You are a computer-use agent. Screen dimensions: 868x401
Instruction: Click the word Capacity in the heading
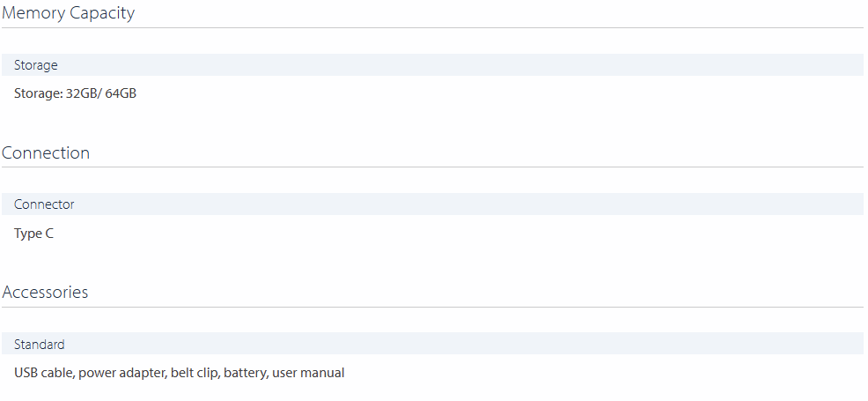(x=102, y=13)
